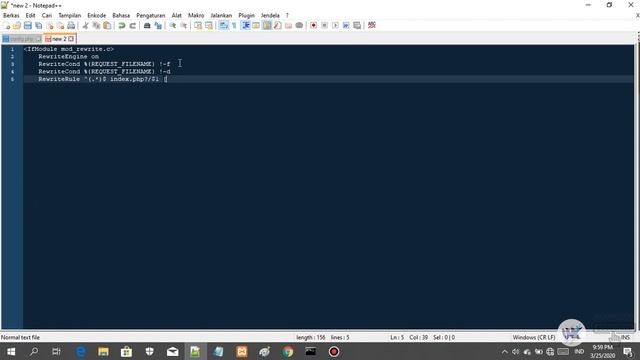Toggle Show All Characters pilcrow icon

(234, 26)
